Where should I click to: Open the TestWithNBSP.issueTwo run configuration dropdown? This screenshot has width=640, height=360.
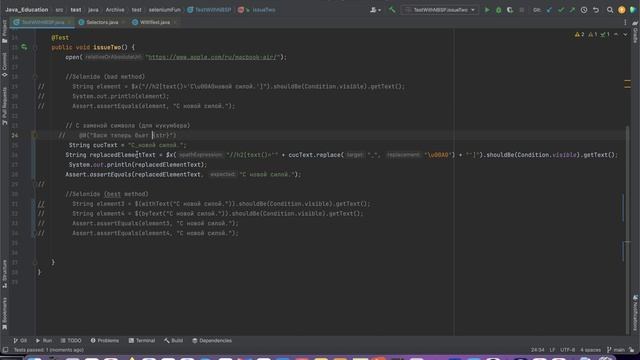[440, 10]
